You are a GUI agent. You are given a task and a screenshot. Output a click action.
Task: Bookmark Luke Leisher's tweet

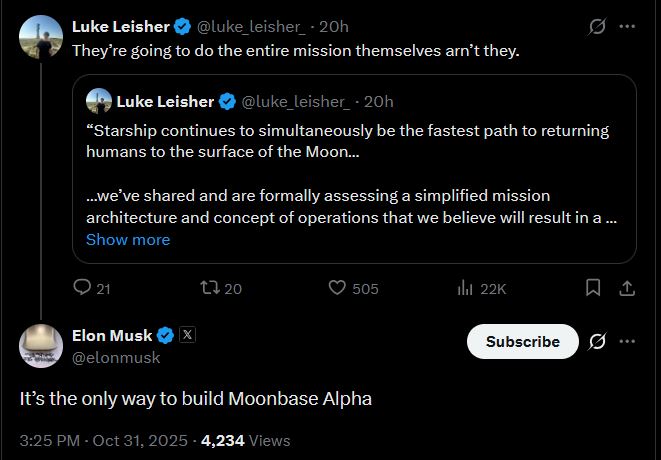593,288
